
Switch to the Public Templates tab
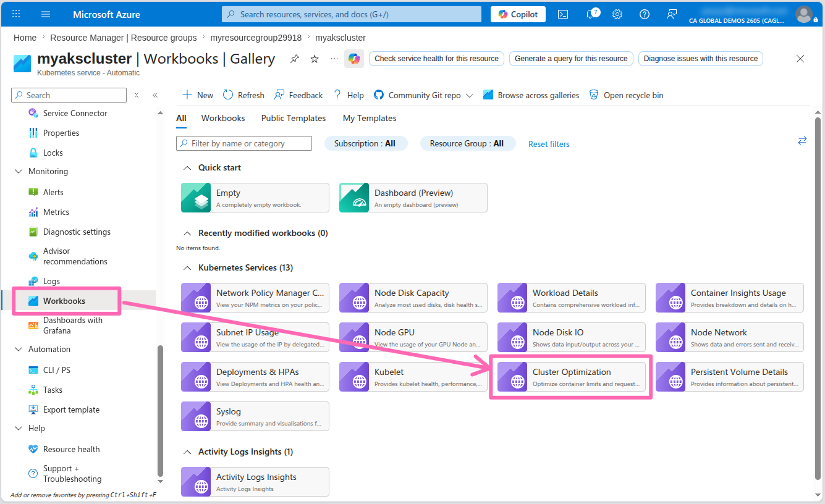[x=294, y=118]
